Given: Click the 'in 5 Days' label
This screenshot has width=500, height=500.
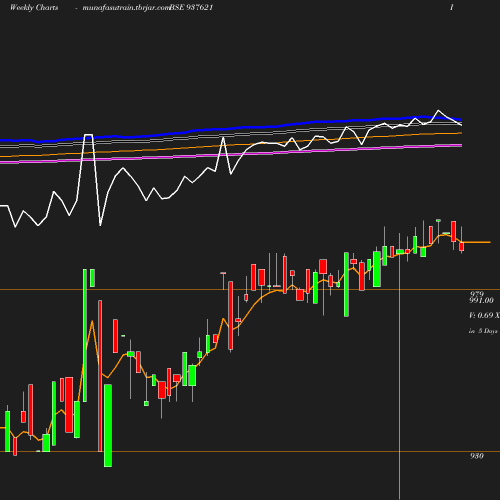Looking at the screenshot, I should tap(483, 331).
